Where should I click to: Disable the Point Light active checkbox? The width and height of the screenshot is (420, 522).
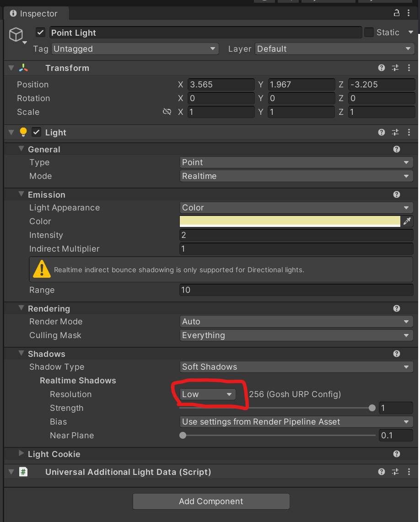click(x=41, y=32)
